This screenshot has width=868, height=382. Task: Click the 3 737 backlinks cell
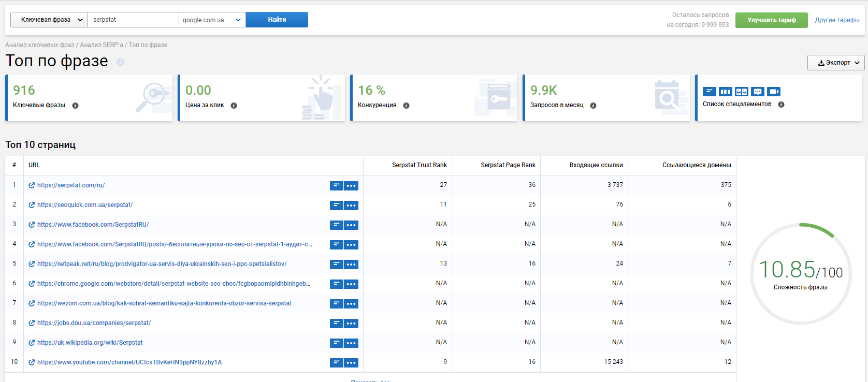pos(615,185)
